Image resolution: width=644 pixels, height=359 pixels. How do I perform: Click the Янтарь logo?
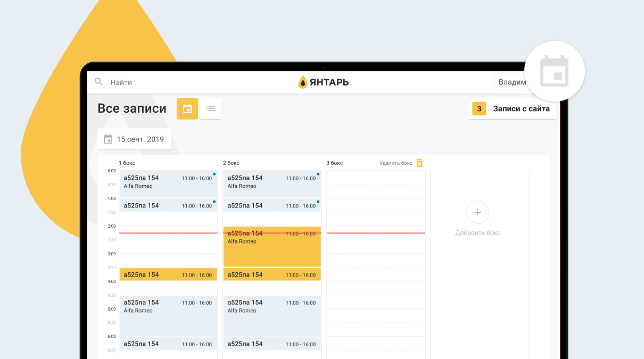(x=323, y=82)
